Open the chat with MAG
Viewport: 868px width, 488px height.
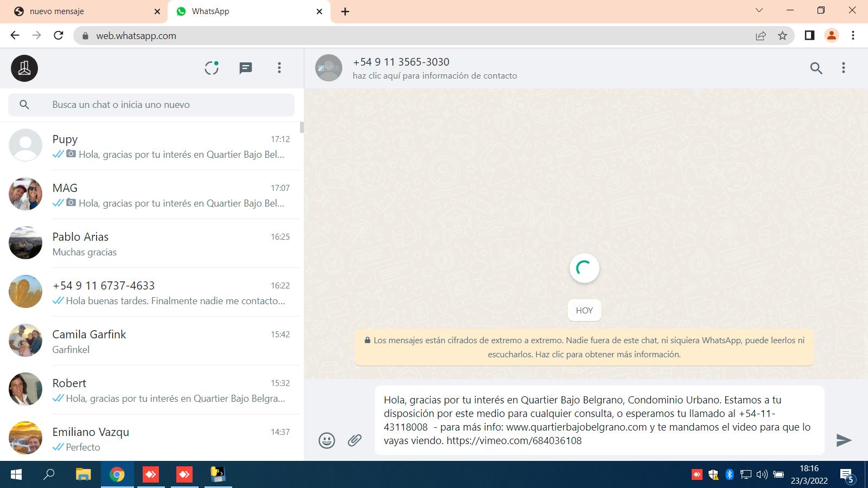coord(150,195)
